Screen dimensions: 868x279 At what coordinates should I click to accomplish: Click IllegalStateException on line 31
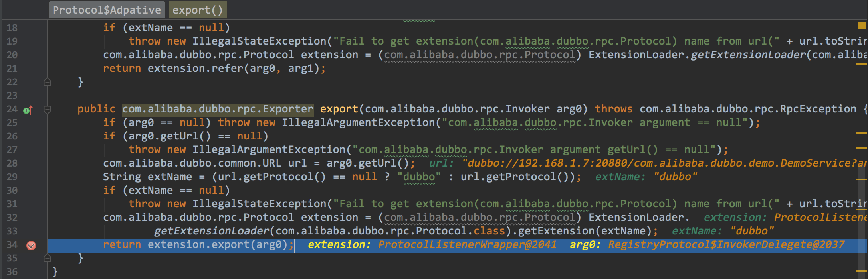pos(259,204)
